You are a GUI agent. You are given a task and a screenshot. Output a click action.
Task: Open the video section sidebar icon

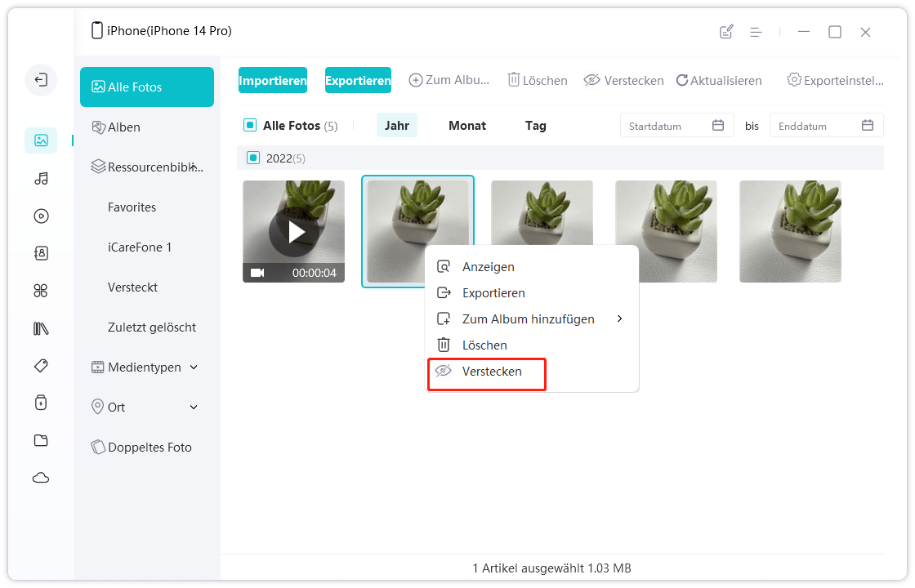point(41,216)
